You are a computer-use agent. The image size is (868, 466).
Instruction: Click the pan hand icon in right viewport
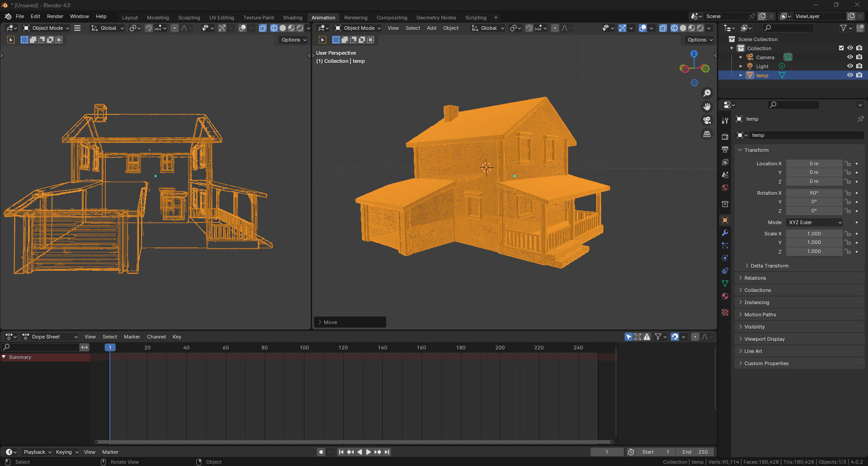tap(707, 107)
